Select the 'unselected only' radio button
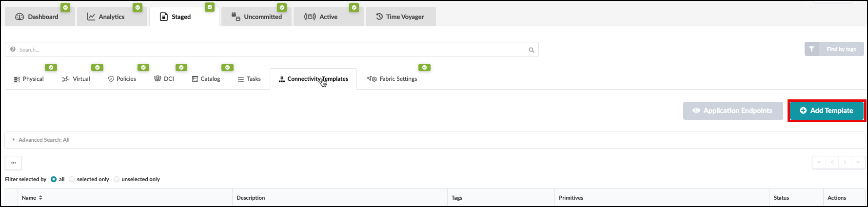Image resolution: width=868 pixels, height=207 pixels. click(x=117, y=179)
